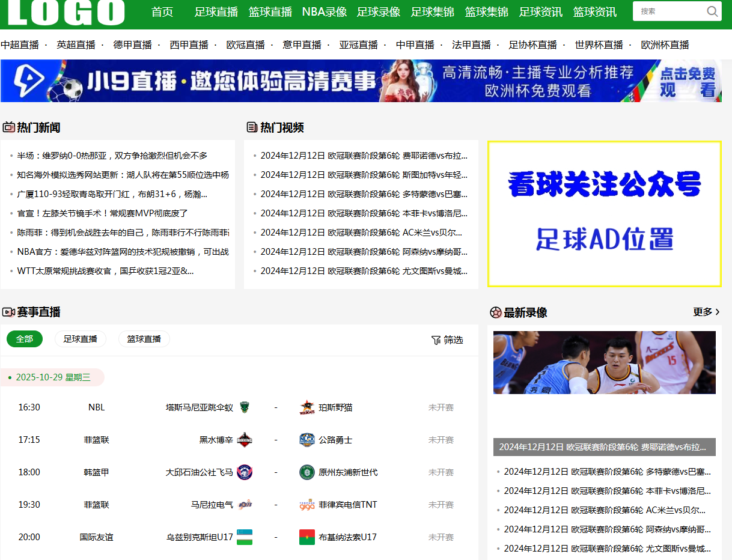
Task: Click the 更多 expander next to 最新录像
Action: click(x=707, y=312)
